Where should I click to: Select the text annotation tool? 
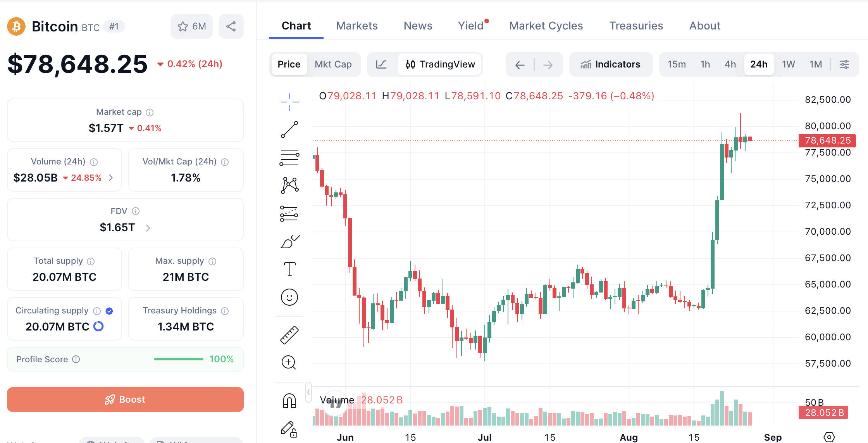pos(289,269)
